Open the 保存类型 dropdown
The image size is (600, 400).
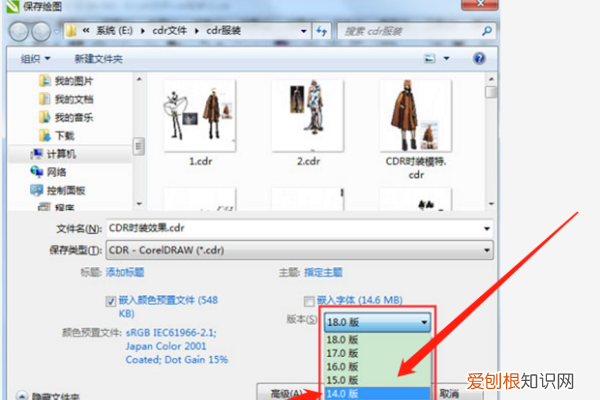click(x=299, y=250)
